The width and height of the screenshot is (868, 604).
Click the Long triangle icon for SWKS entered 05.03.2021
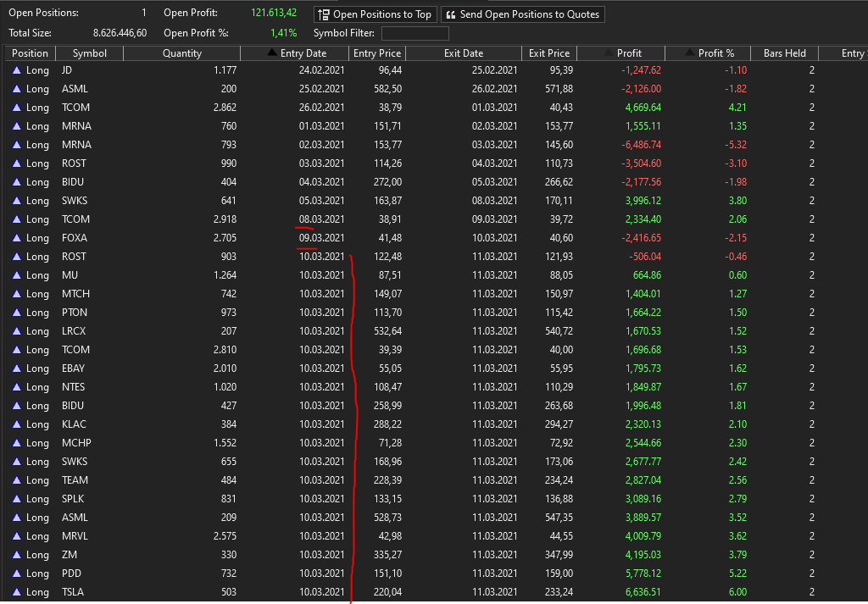pyautogui.click(x=16, y=201)
